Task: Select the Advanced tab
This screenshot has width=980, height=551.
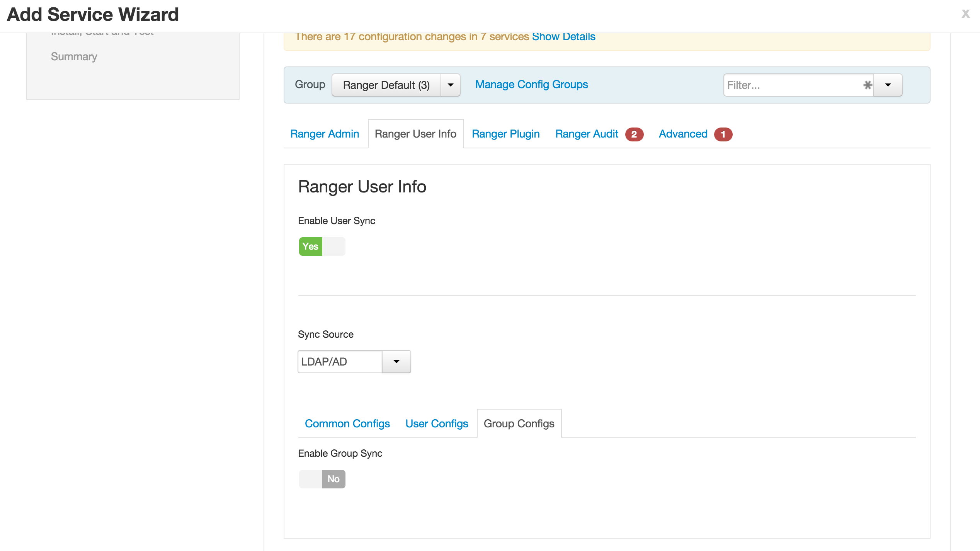Action: coord(683,134)
